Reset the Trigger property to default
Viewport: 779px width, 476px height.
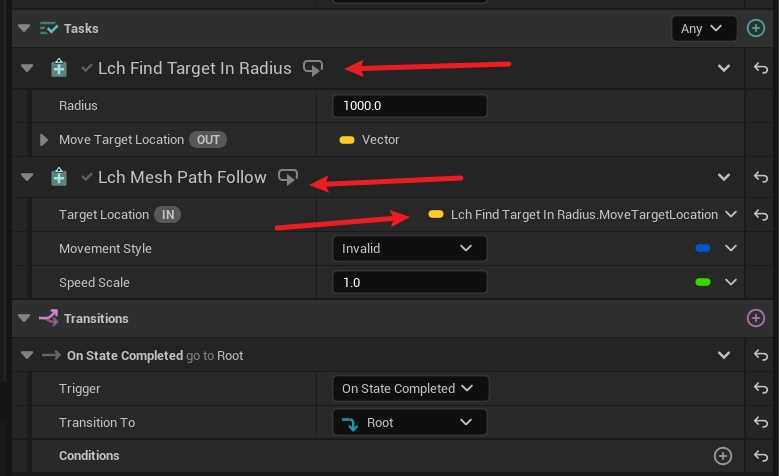click(x=761, y=389)
